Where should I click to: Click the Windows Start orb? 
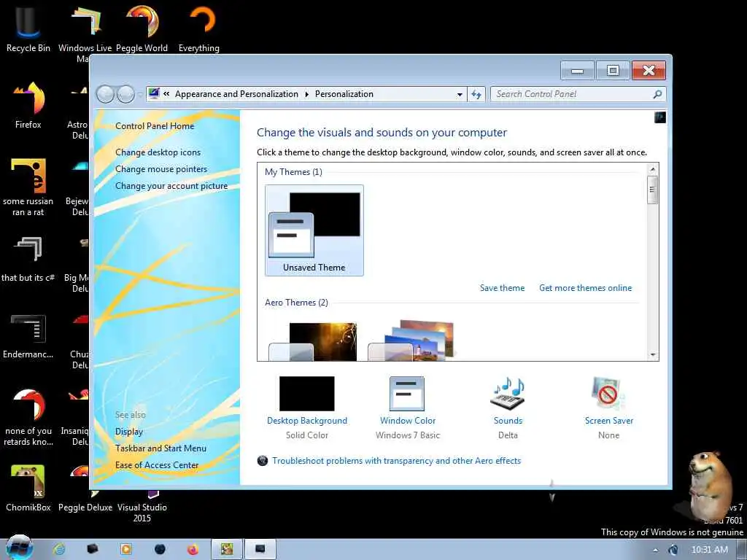[x=19, y=548]
